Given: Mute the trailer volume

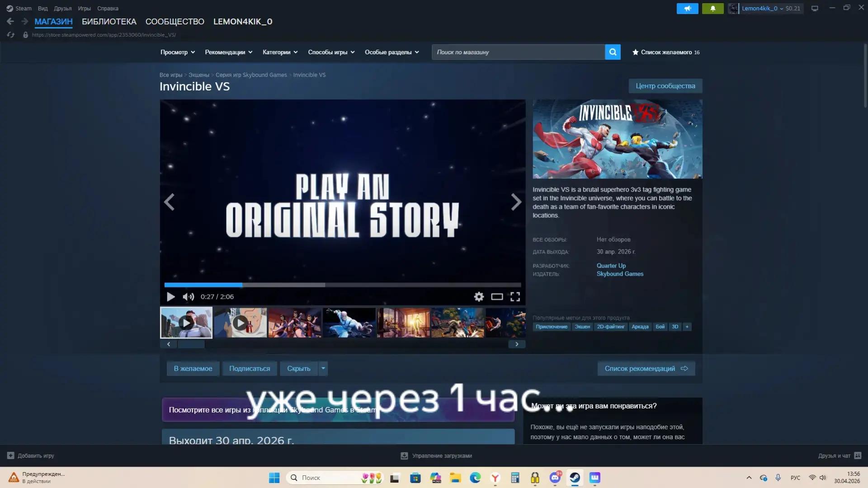Looking at the screenshot, I should pyautogui.click(x=188, y=297).
